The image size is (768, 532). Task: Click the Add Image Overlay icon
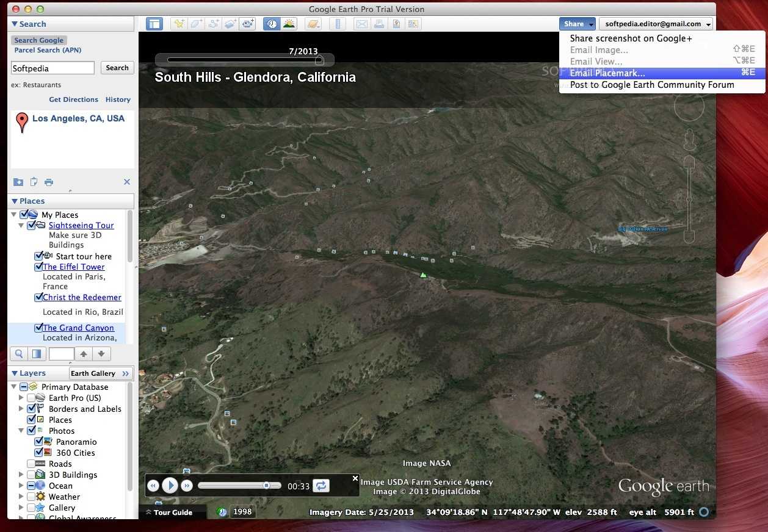point(230,24)
